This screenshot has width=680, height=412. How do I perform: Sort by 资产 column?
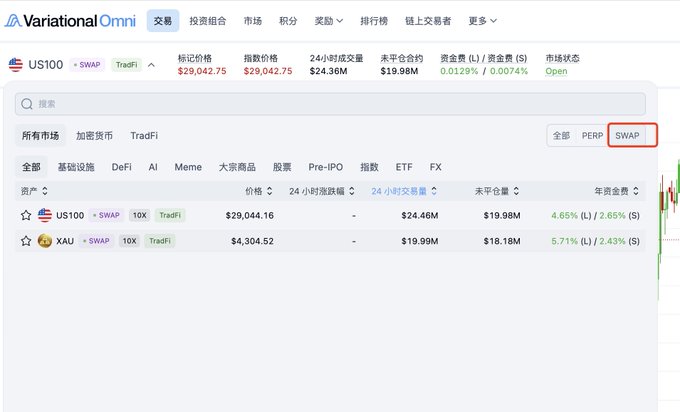34,191
